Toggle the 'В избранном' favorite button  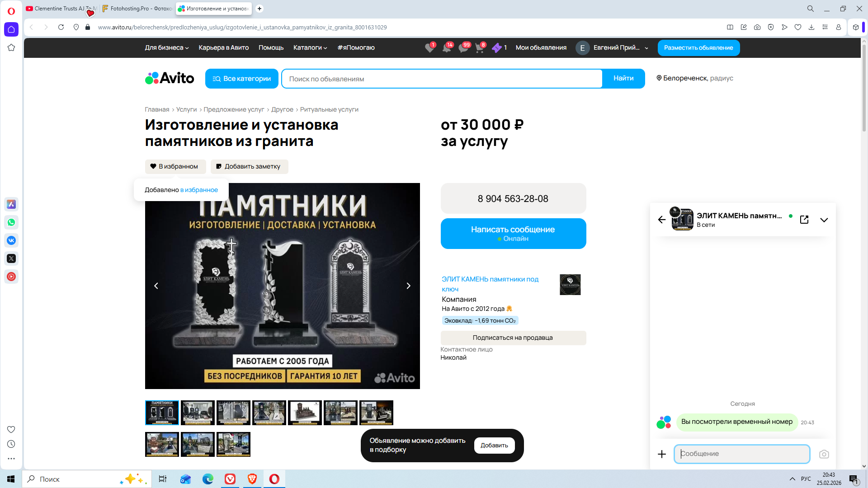point(175,166)
